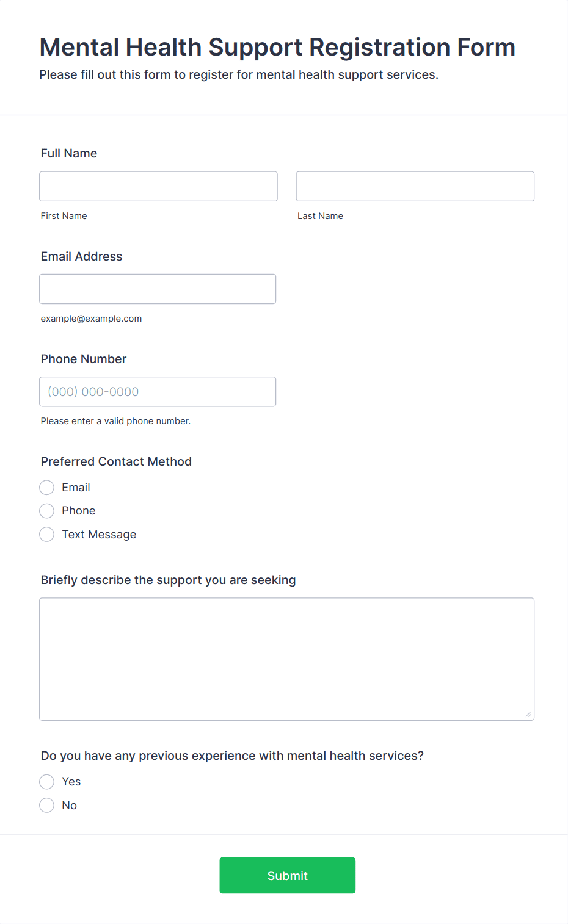568x924 pixels.
Task: Click the Last Name input field
Action: coord(415,186)
